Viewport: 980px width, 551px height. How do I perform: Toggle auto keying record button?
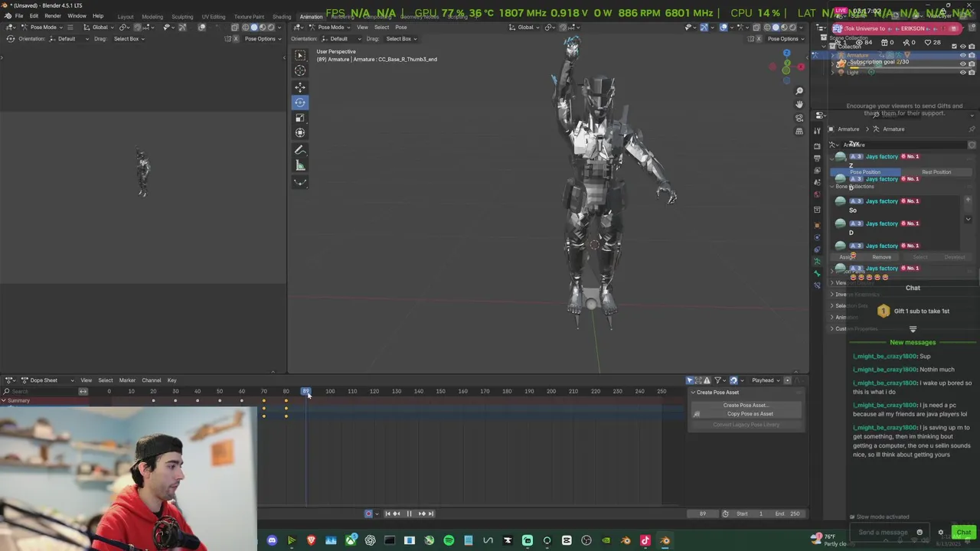pyautogui.click(x=368, y=514)
